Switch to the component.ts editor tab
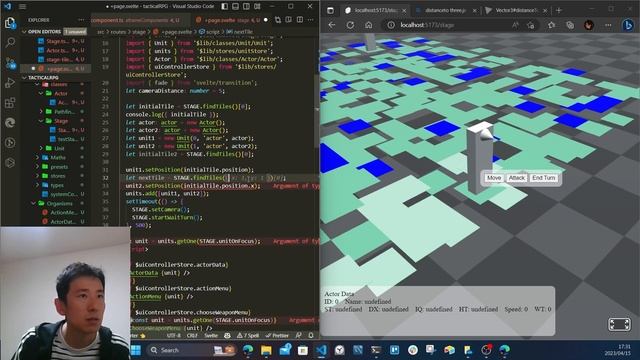 (139, 20)
